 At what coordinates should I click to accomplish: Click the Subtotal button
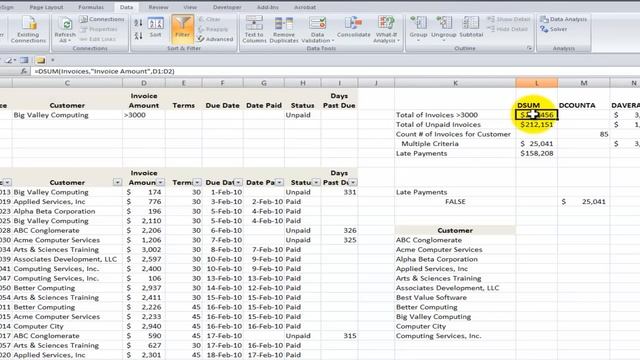coord(471,27)
